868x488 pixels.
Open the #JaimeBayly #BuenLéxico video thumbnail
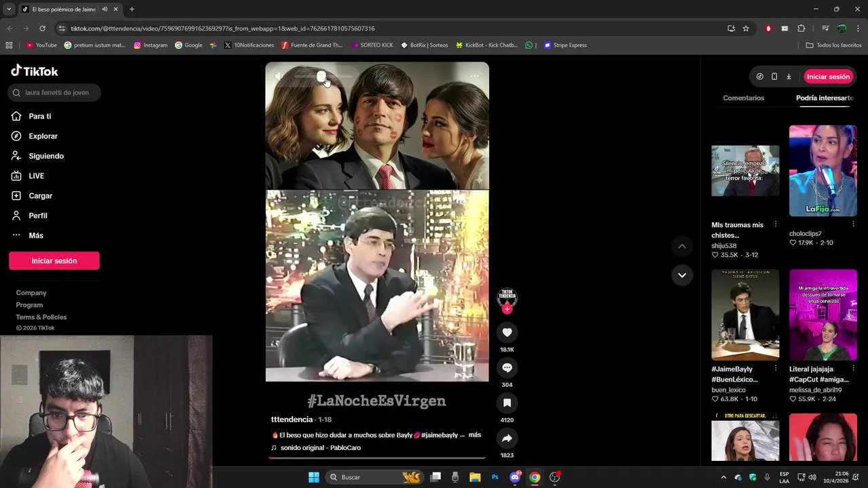(x=745, y=314)
